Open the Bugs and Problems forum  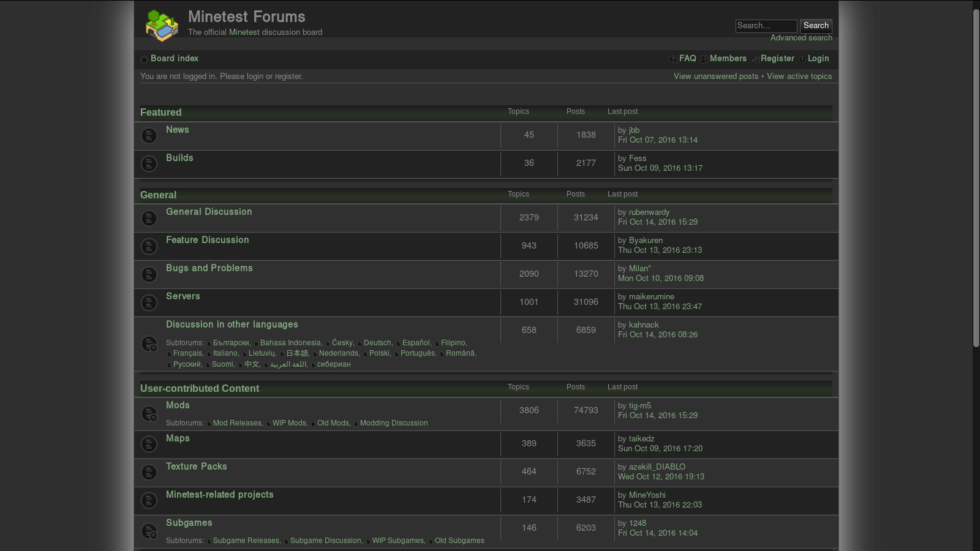[x=209, y=268]
